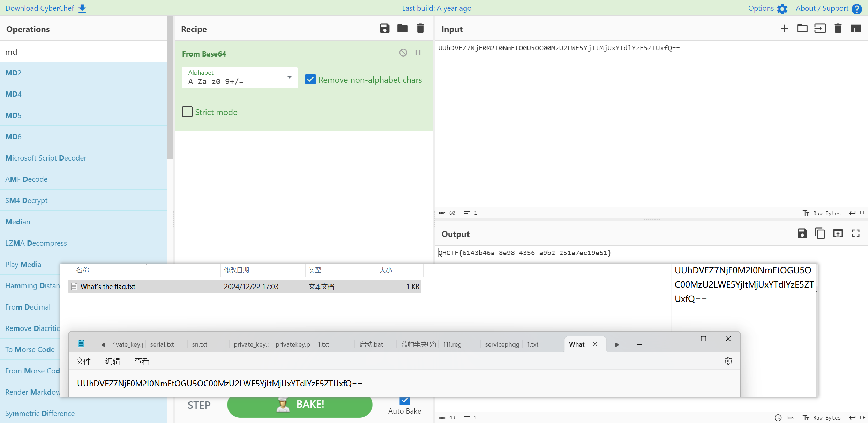868x423 pixels.
Task: Open the notepad 编辑 menu
Action: [112, 361]
